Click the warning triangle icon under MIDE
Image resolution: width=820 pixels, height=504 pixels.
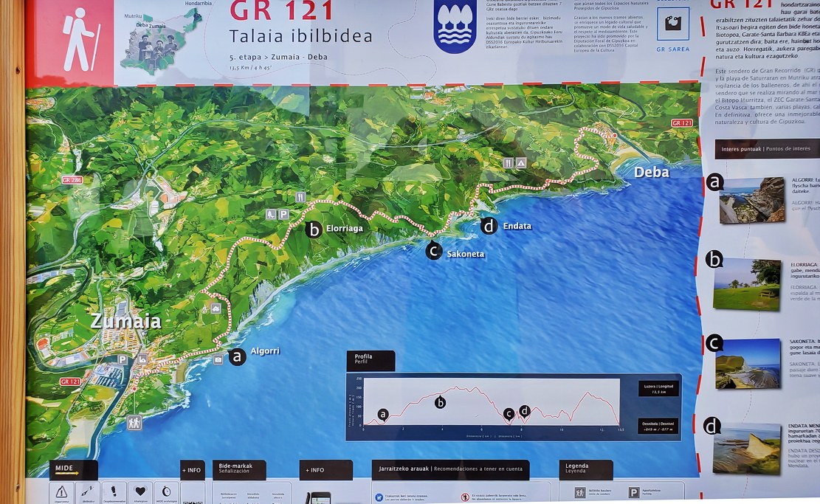point(62,492)
